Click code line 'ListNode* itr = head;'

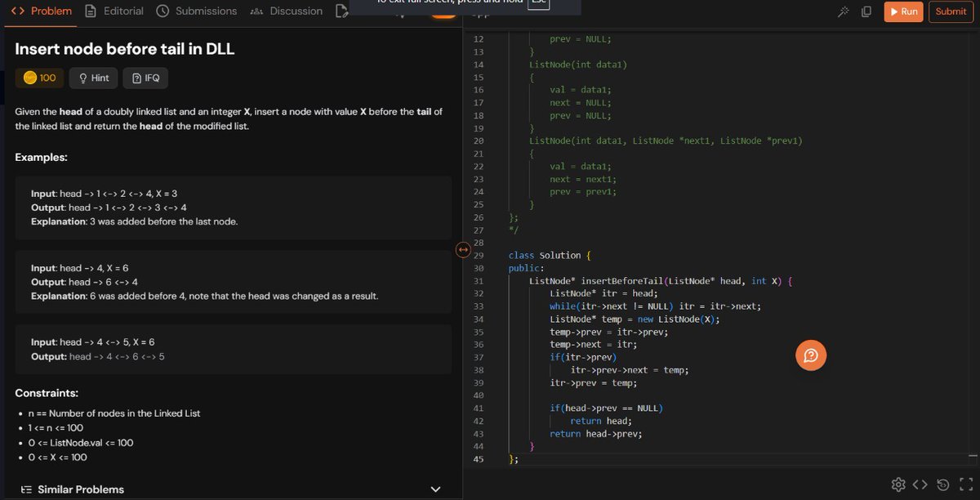pyautogui.click(x=603, y=293)
